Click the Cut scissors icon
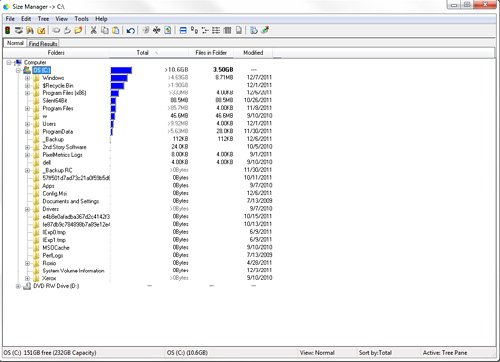 (94, 30)
